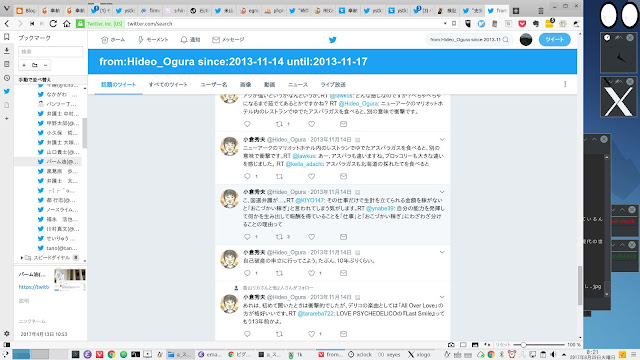
Task: Click the page vertical scrollbar thumb
Action: coord(580,285)
